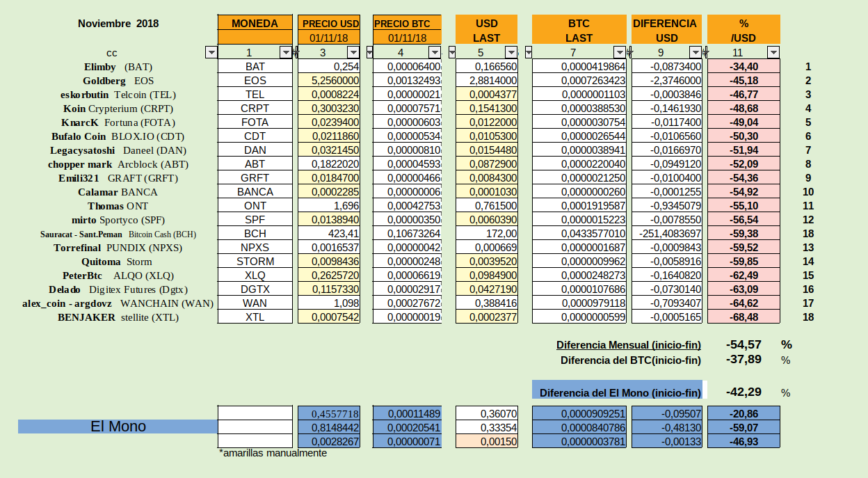Select the USD LAST header cell

pos(487,30)
